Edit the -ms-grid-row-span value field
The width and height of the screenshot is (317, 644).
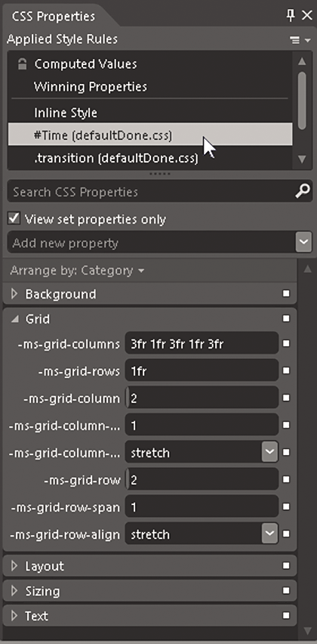coord(202,507)
